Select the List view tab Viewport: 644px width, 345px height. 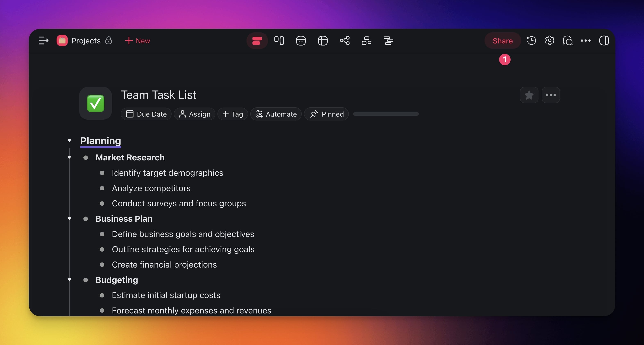tap(257, 41)
